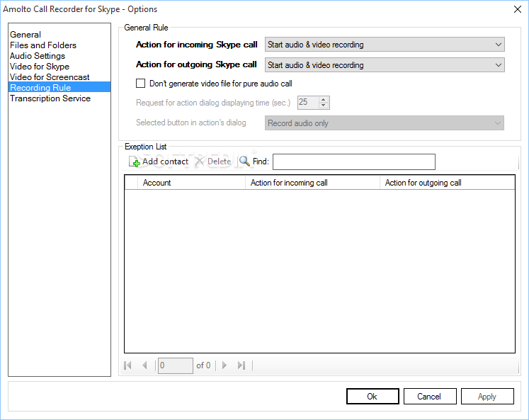Select Recording Rule category

pos(59,87)
